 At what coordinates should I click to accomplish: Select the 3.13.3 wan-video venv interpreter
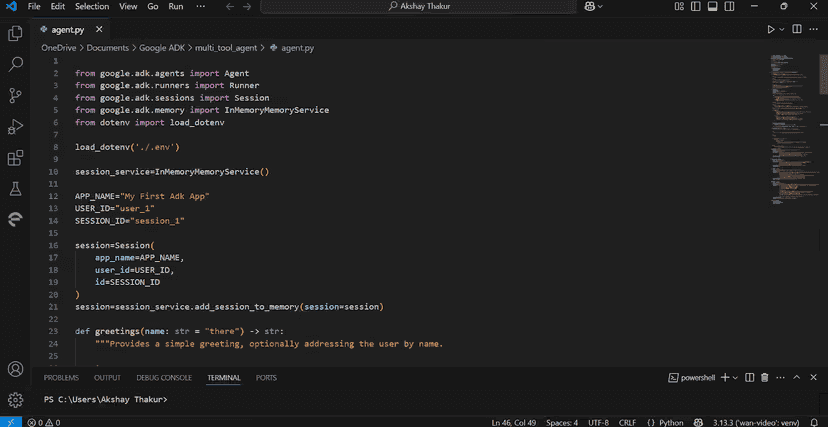[x=756, y=422]
